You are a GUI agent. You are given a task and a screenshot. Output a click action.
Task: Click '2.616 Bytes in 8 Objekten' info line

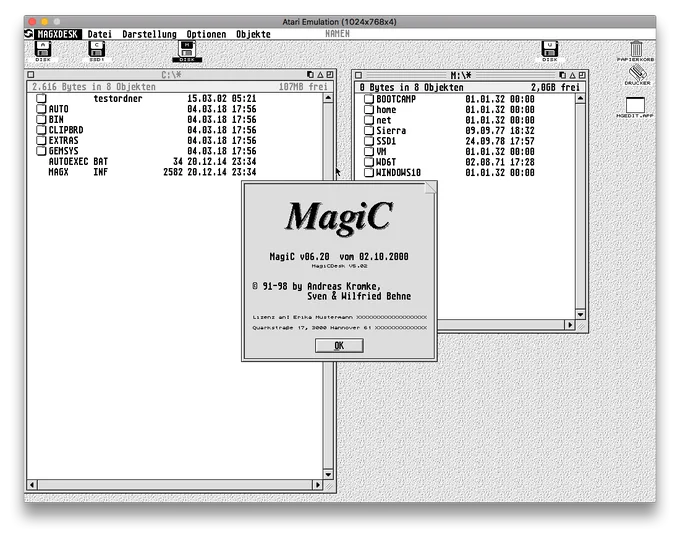point(94,87)
